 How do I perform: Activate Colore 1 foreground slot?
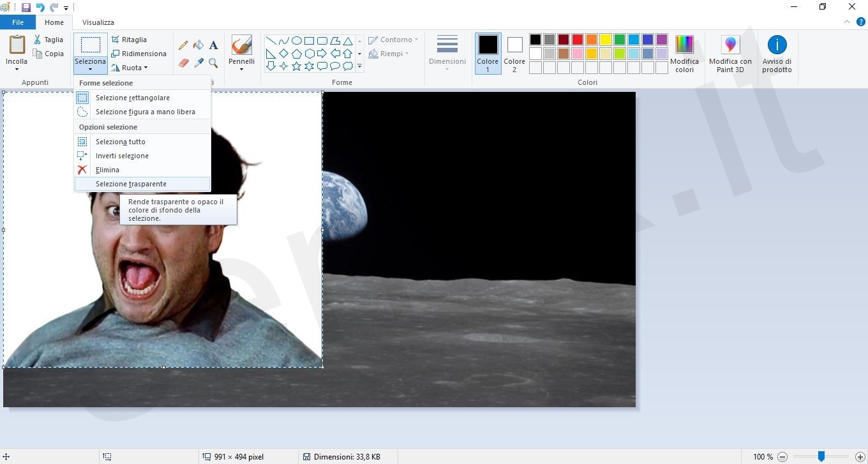click(x=488, y=54)
